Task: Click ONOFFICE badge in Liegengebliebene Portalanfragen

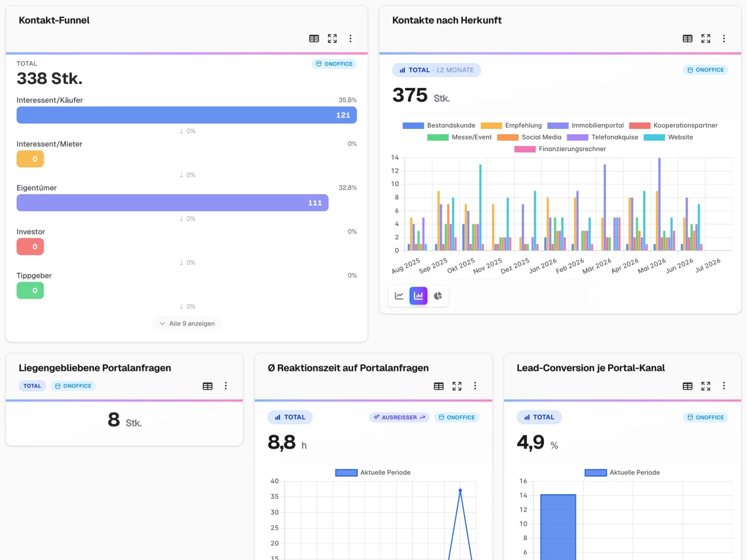Action: [x=73, y=386]
